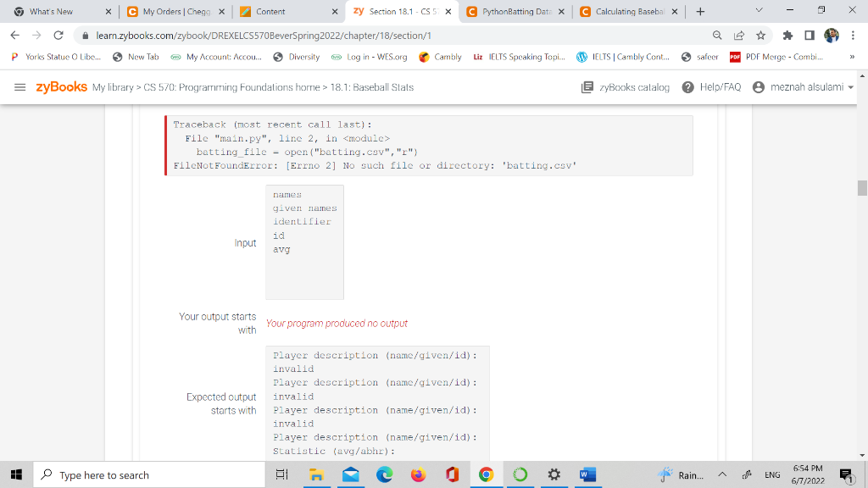Screen dimensions: 868x488
Task: Bookmark this page with the star icon
Action: tap(760, 36)
